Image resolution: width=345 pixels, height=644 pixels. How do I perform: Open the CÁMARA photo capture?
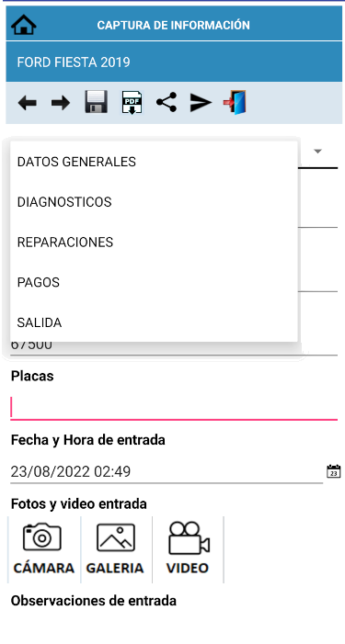[43, 549]
